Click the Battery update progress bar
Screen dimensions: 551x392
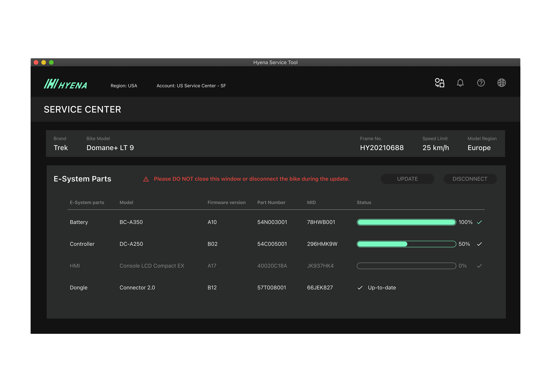[406, 222]
